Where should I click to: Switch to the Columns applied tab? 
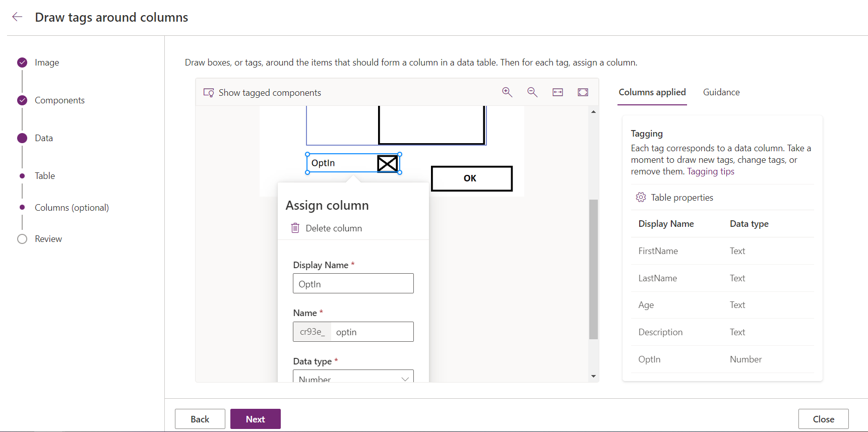652,92
